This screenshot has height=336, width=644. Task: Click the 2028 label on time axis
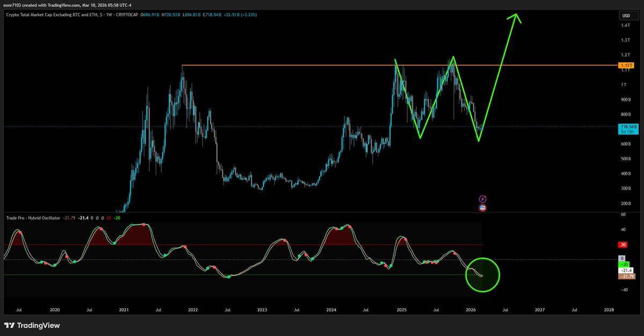pos(609,310)
